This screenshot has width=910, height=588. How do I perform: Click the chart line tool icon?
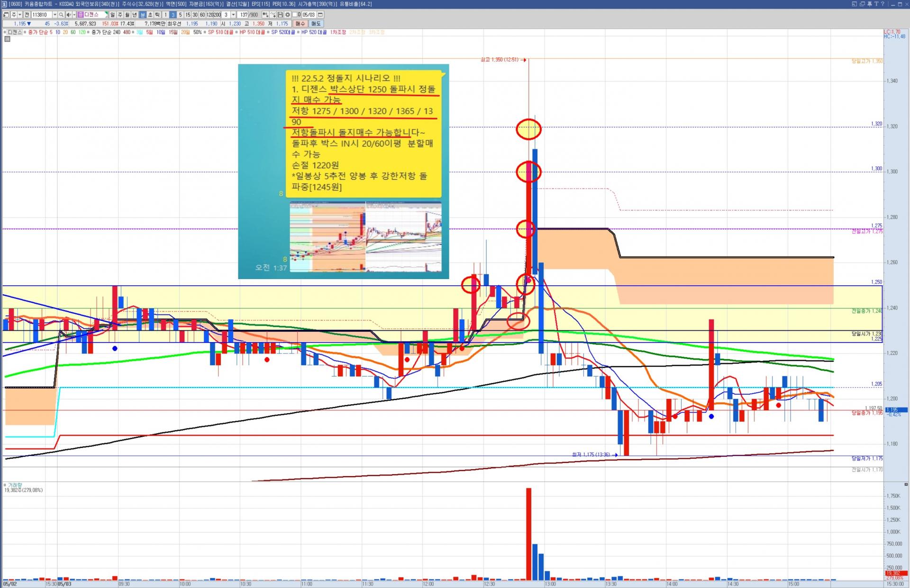pyautogui.click(x=273, y=15)
